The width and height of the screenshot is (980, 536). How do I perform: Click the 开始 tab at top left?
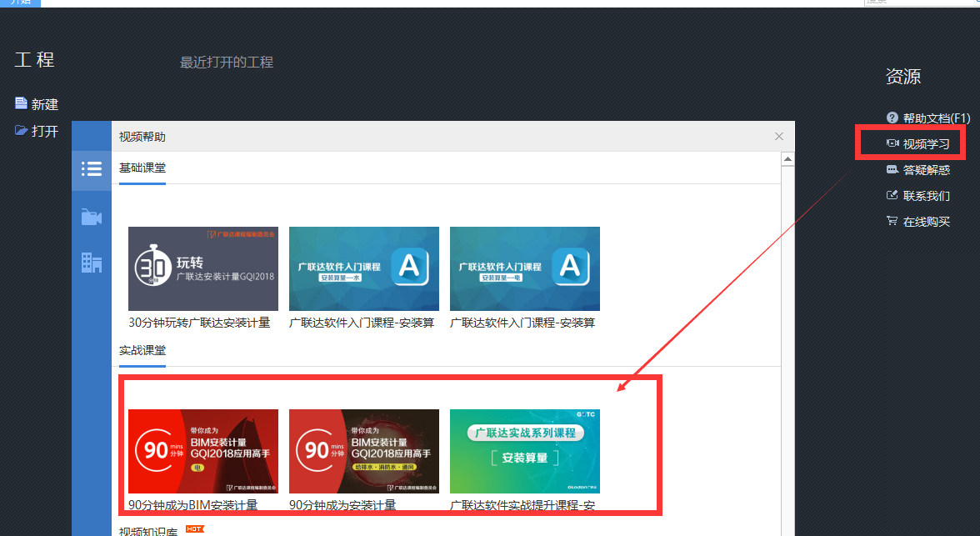point(20,3)
